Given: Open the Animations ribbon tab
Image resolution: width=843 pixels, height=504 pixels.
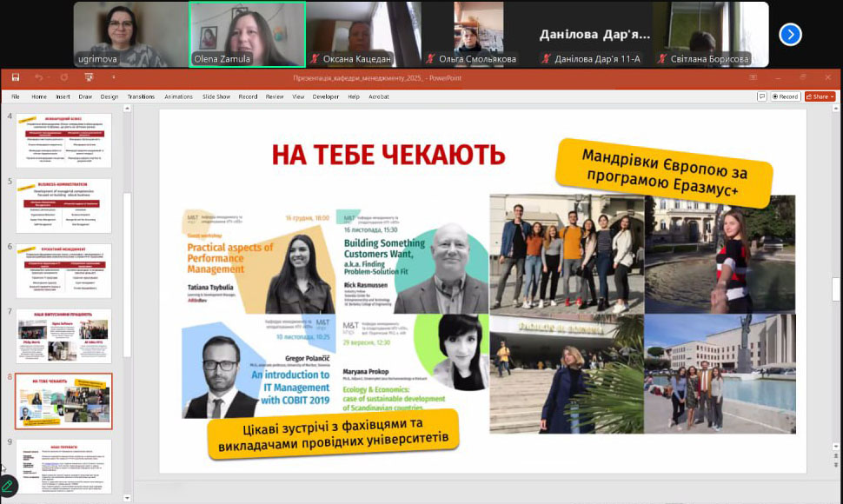Looking at the screenshot, I should (x=178, y=96).
